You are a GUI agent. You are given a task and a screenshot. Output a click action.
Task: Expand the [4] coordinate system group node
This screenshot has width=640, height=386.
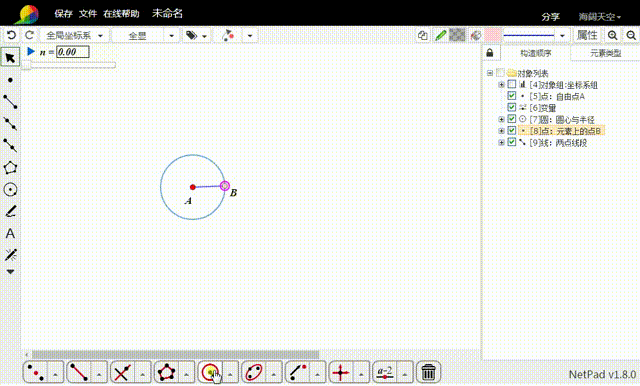[x=501, y=84]
